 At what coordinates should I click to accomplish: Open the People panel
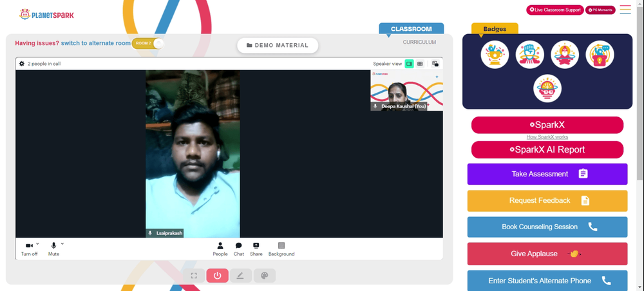[x=220, y=249]
